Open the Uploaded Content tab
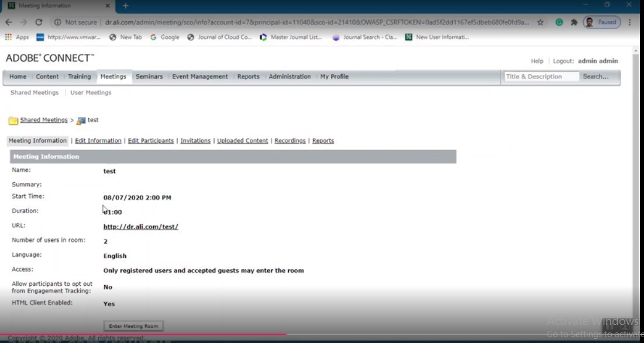This screenshot has width=644, height=343. coord(243,141)
